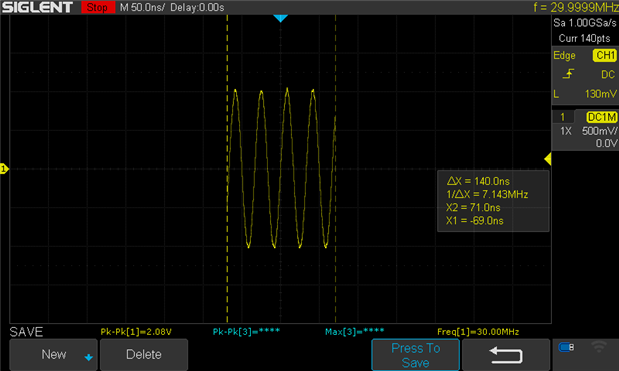Click the Delete button
Screen dimensions: 619x371
[144, 354]
